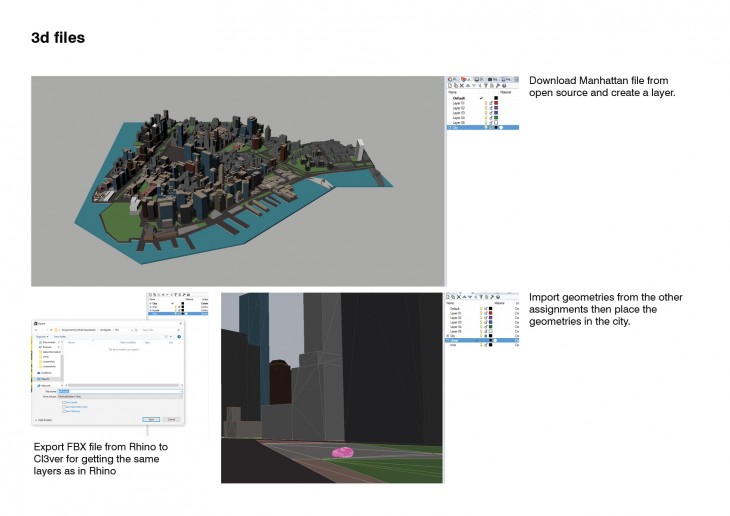Open Display tab in Manhattan overview panel
Screen dimensions: 730x516
[478, 78]
